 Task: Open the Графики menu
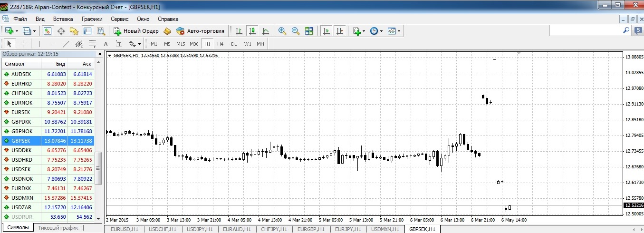click(92, 19)
